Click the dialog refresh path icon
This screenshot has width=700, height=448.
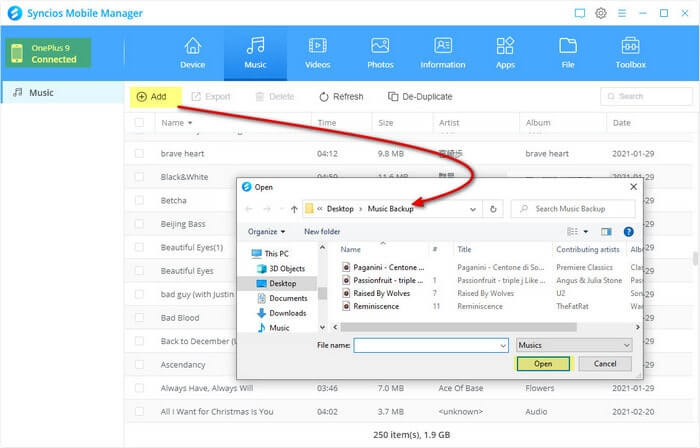pos(493,209)
